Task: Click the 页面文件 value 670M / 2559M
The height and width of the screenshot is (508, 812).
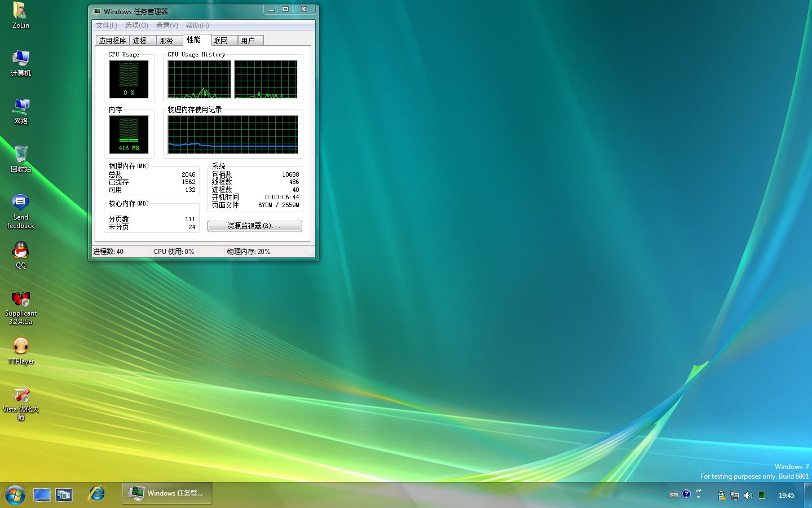Action: [279, 205]
